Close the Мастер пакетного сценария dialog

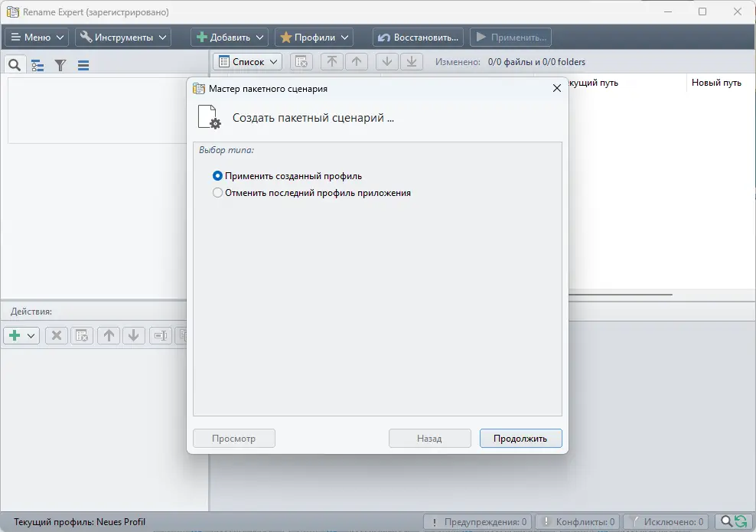(557, 88)
